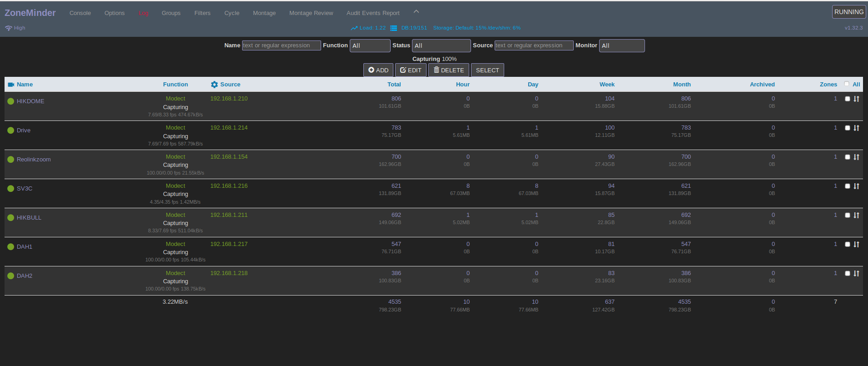
Task: Tick the DAH2 monitor checkbox
Action: coord(847,273)
